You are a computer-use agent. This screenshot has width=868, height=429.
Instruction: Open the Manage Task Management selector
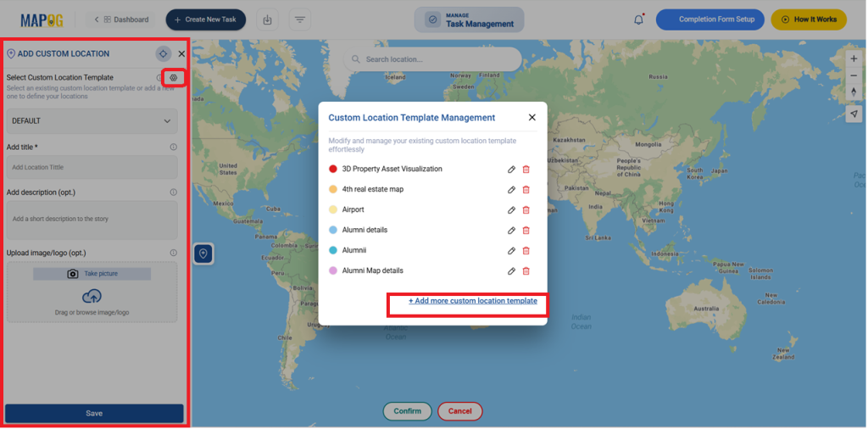tap(469, 19)
